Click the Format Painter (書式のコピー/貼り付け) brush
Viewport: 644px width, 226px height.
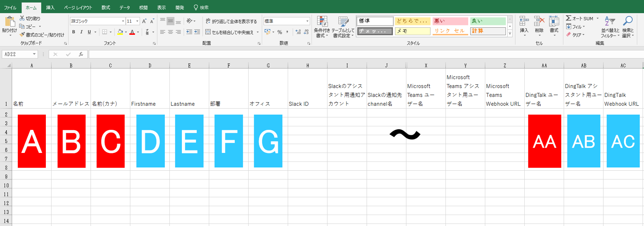(22, 34)
